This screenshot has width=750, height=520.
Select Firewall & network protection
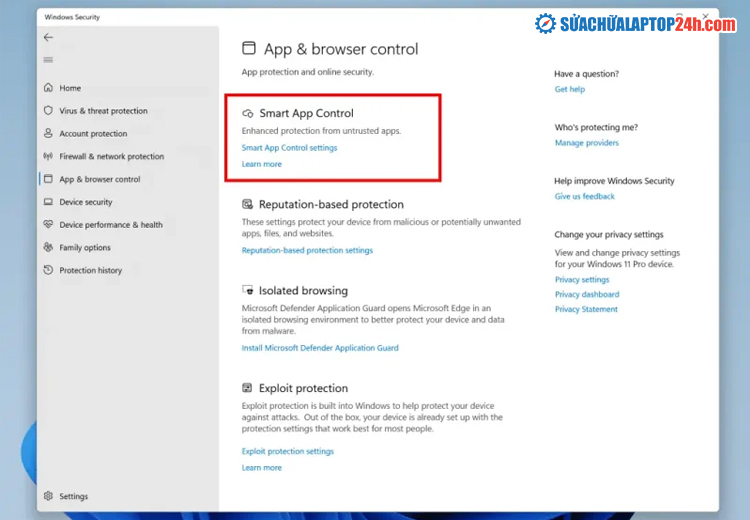tap(111, 156)
